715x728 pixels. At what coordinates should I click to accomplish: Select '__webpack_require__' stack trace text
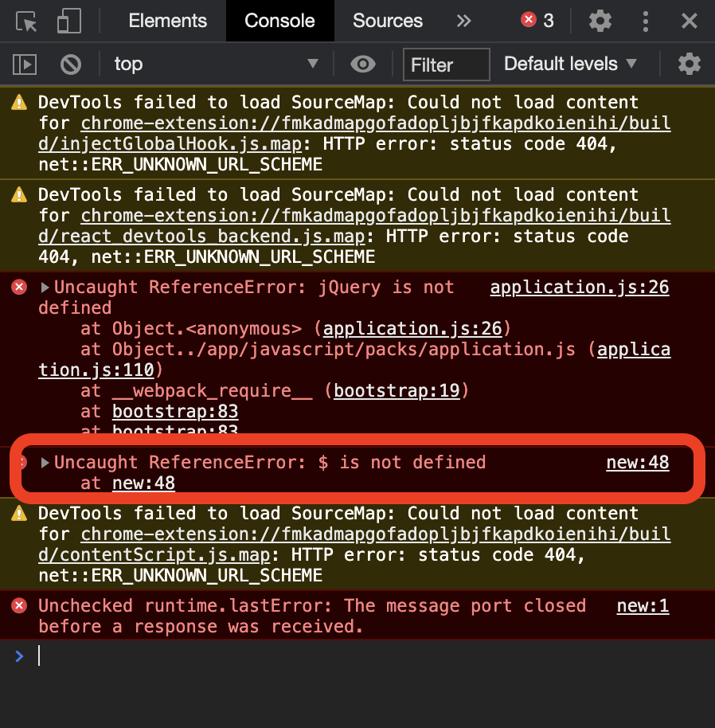[212, 391]
